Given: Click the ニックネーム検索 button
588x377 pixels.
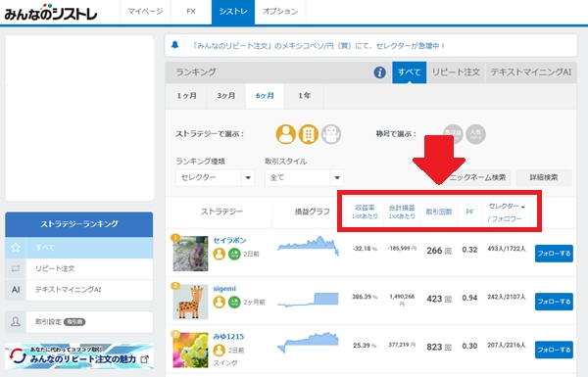Looking at the screenshot, I should (x=477, y=177).
